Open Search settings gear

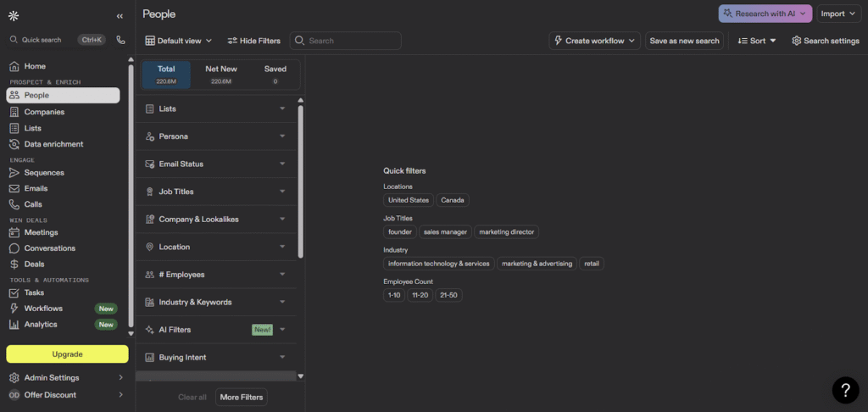(x=825, y=41)
